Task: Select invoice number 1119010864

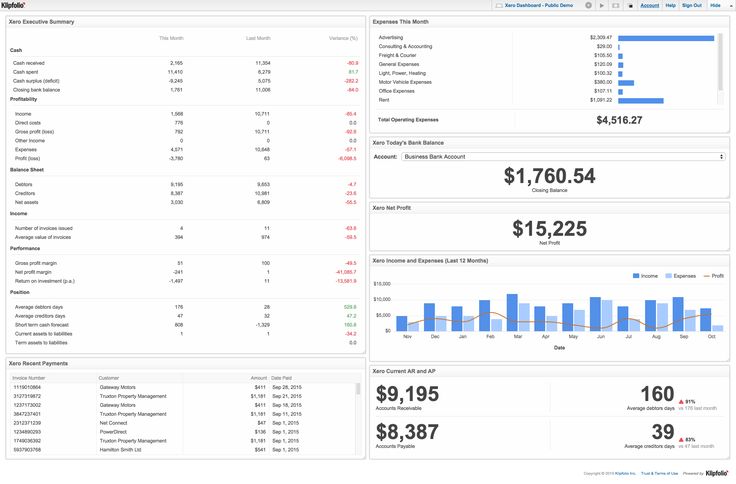Action: pyautogui.click(x=27, y=387)
